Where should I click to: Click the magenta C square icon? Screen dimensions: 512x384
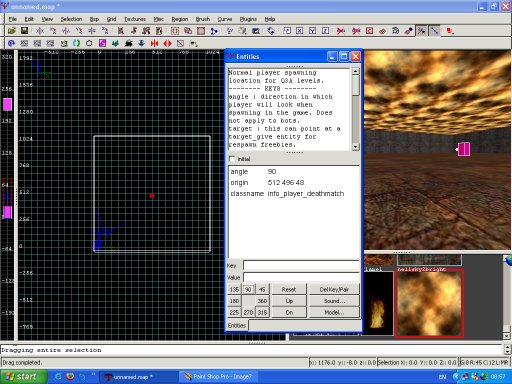(x=102, y=43)
